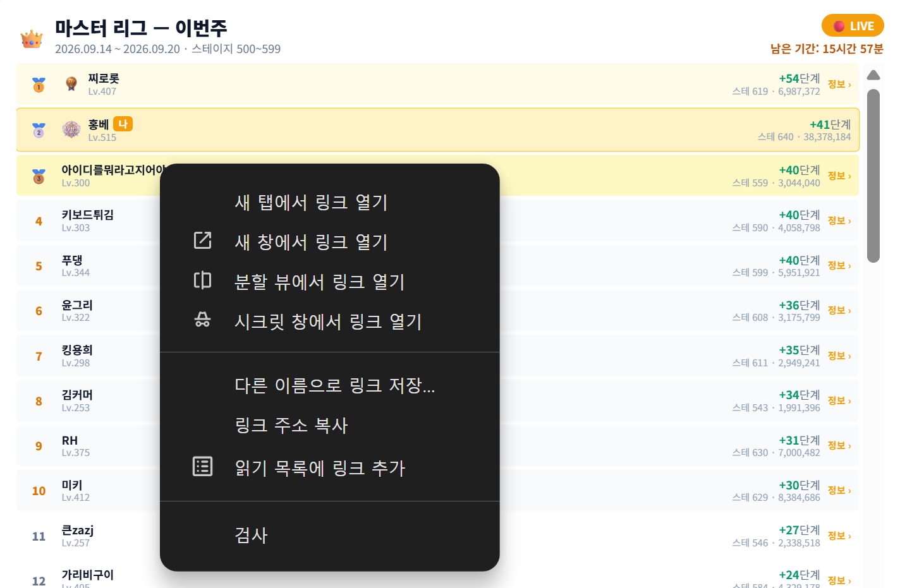
Task: Click the new-window icon beside 새 창에서 링크 열기
Action: coord(202,240)
